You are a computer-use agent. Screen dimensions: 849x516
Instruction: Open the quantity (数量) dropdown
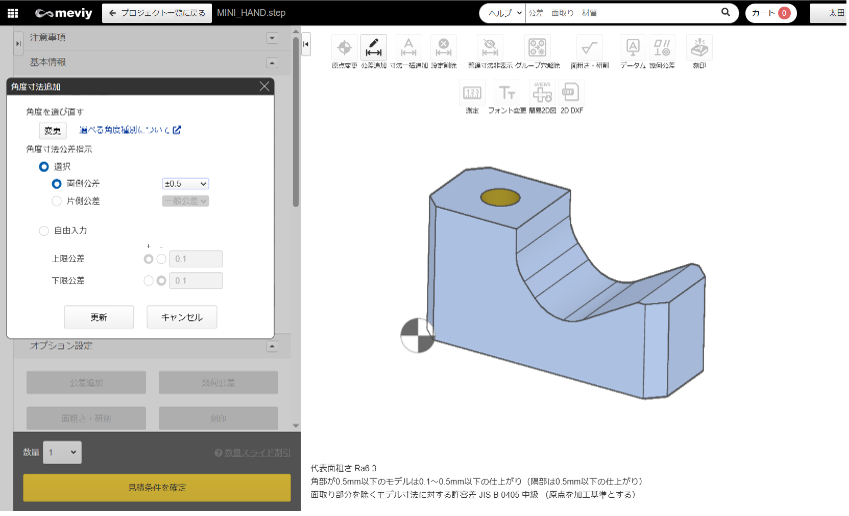[62, 453]
